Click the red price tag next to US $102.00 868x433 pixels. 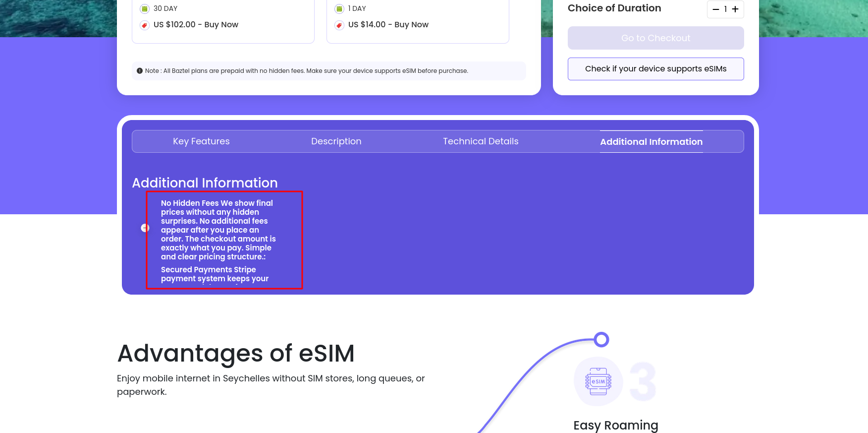pos(145,25)
